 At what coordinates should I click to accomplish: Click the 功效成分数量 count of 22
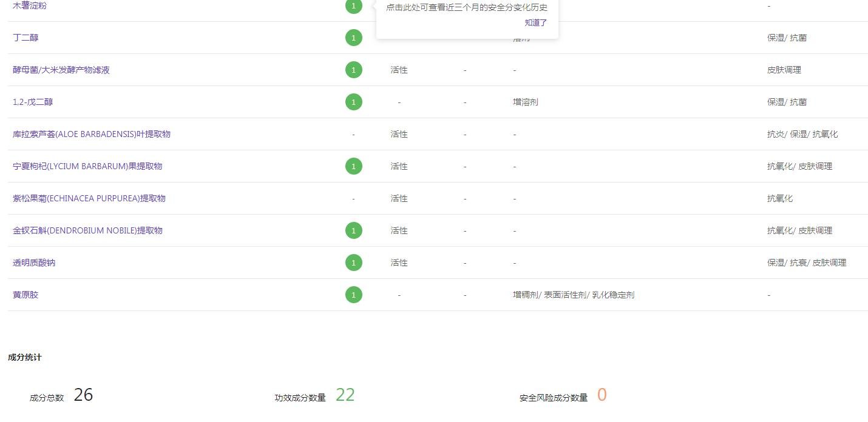pos(345,395)
